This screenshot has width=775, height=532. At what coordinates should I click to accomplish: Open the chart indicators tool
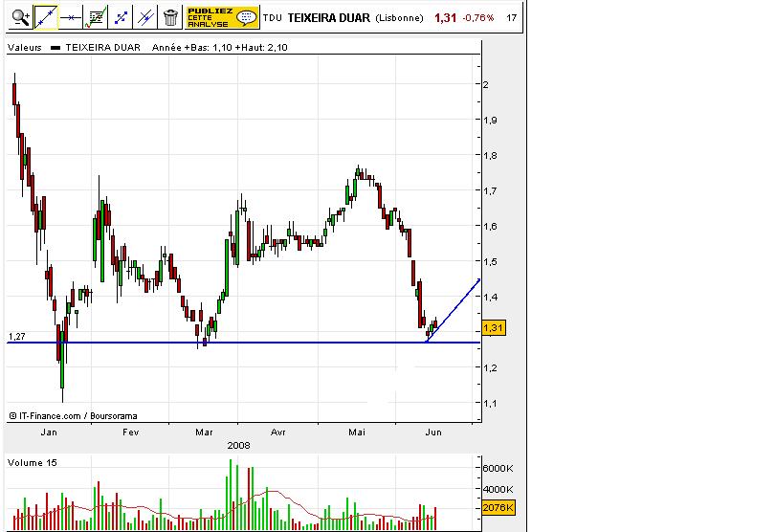click(x=96, y=18)
